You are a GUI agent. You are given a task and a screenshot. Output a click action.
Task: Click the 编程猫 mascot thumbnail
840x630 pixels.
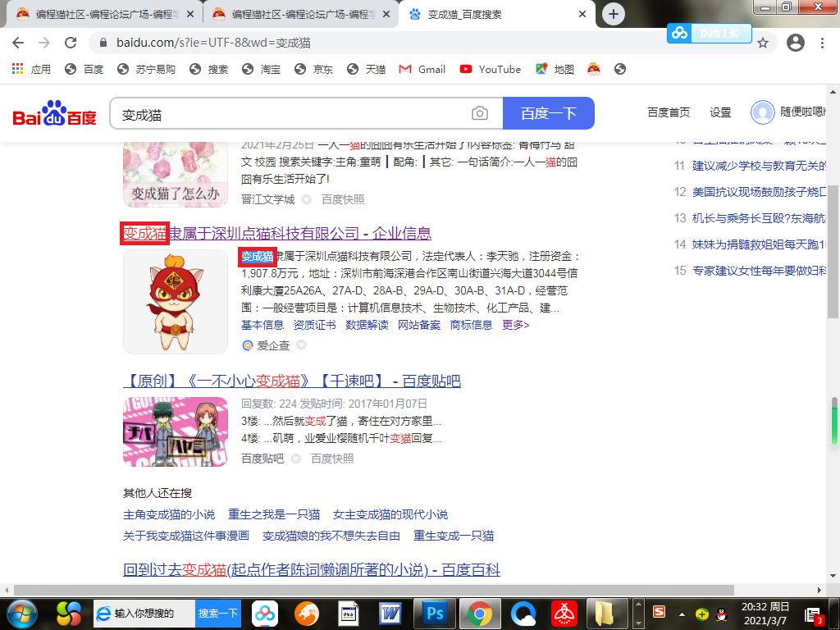point(176,302)
